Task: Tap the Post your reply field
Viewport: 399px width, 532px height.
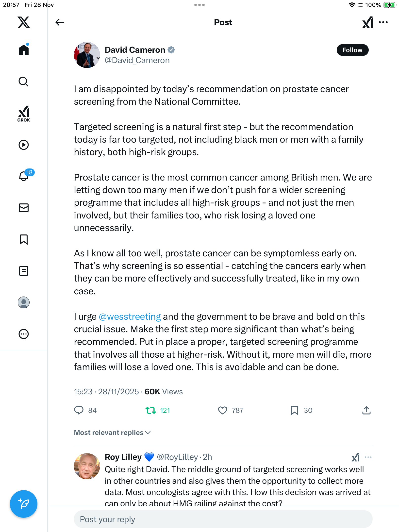Action: [223, 519]
